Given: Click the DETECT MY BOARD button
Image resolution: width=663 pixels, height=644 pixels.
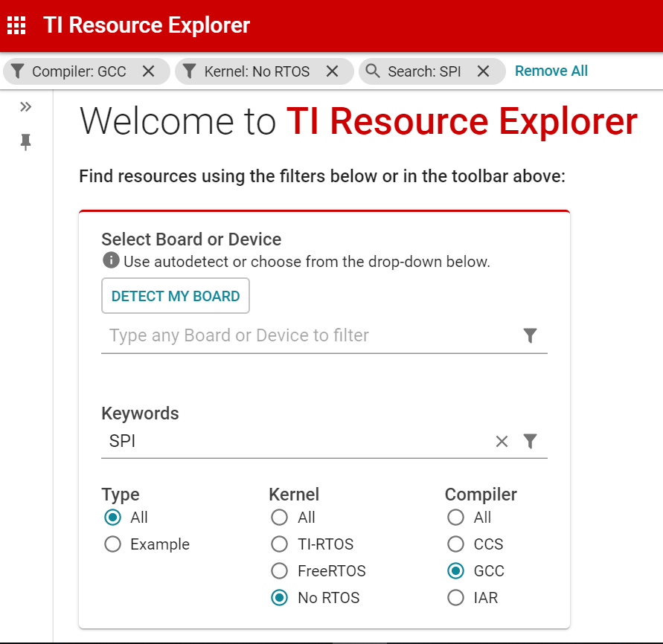Looking at the screenshot, I should pyautogui.click(x=176, y=296).
